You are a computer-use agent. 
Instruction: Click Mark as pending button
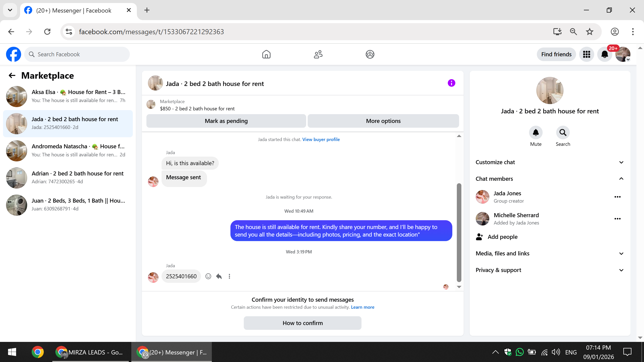(226, 121)
